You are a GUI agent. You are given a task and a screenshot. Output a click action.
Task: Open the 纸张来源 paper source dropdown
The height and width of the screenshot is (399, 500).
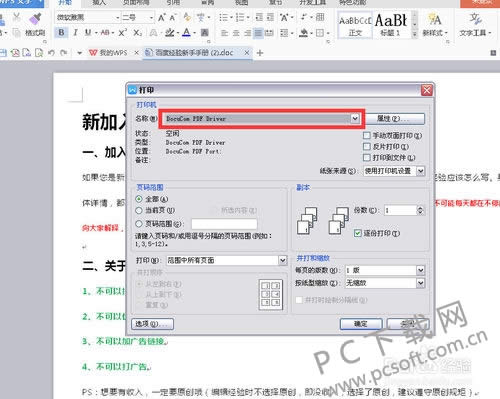(x=421, y=171)
